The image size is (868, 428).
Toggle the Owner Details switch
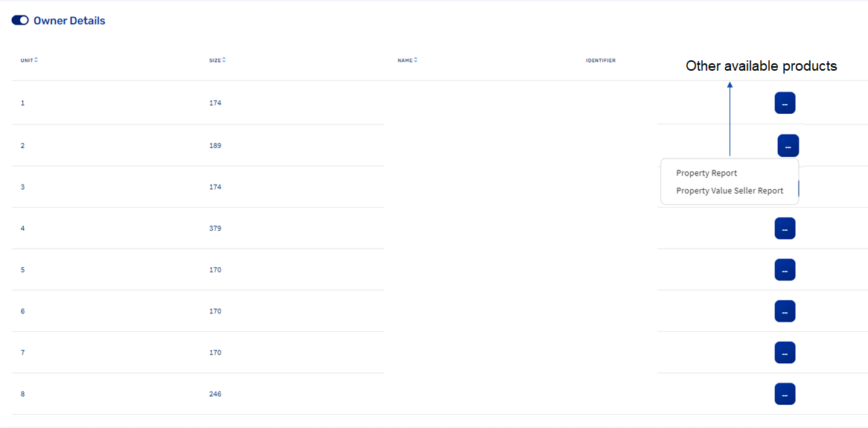(20, 21)
